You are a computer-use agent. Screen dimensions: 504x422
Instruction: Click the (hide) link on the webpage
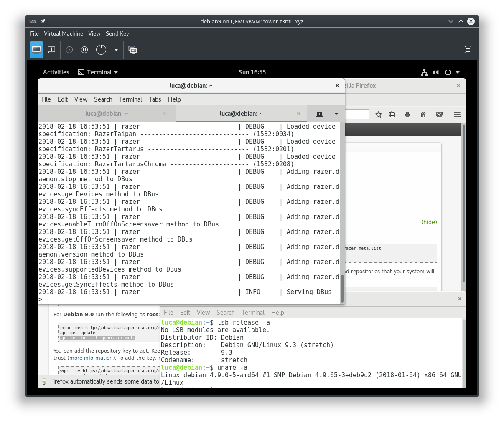click(x=429, y=222)
